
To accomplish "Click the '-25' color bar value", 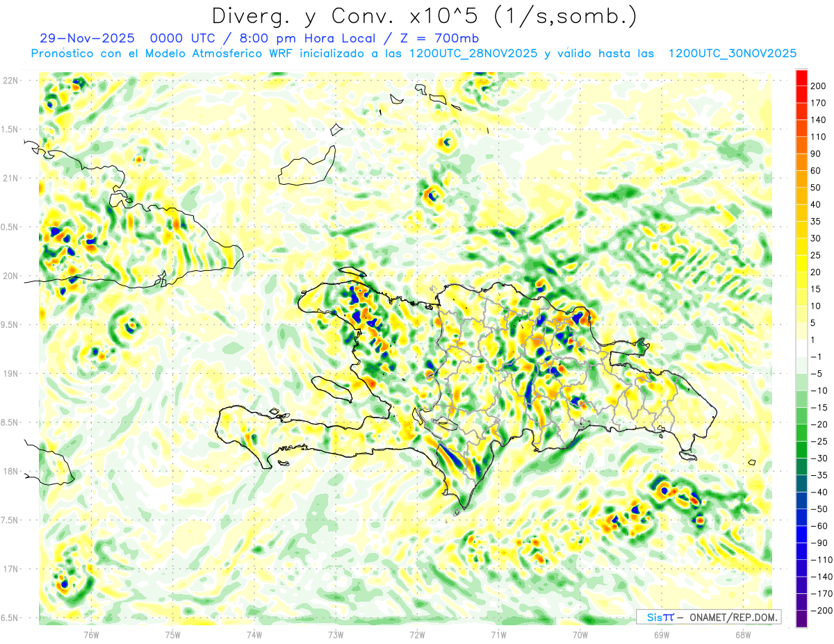I will pos(820,441).
